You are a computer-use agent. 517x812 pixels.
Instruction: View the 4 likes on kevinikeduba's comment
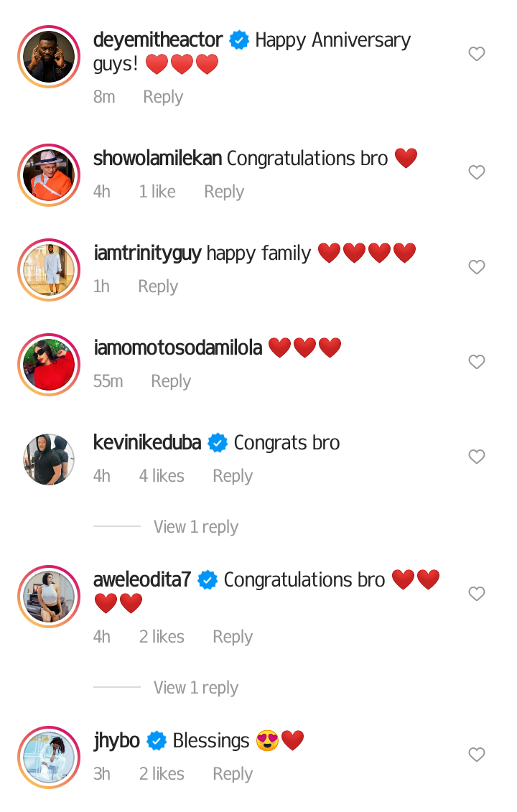[162, 476]
